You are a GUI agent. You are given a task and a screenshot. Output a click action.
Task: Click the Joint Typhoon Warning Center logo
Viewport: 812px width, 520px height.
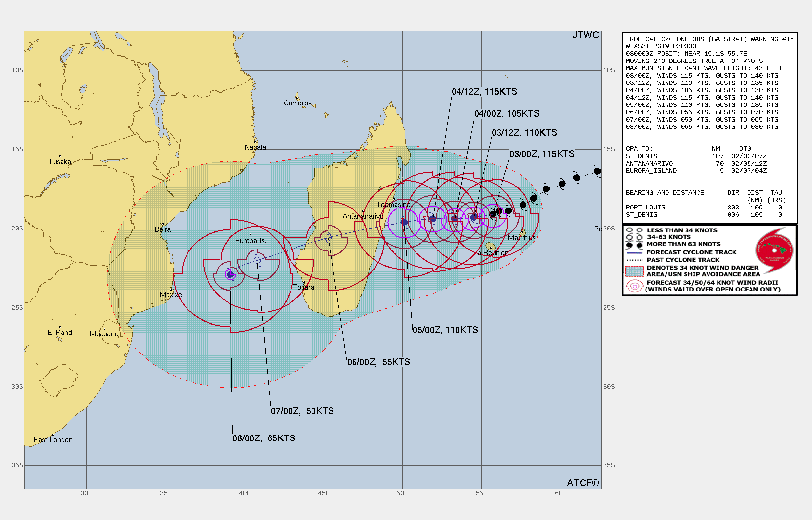pyautogui.click(x=774, y=250)
